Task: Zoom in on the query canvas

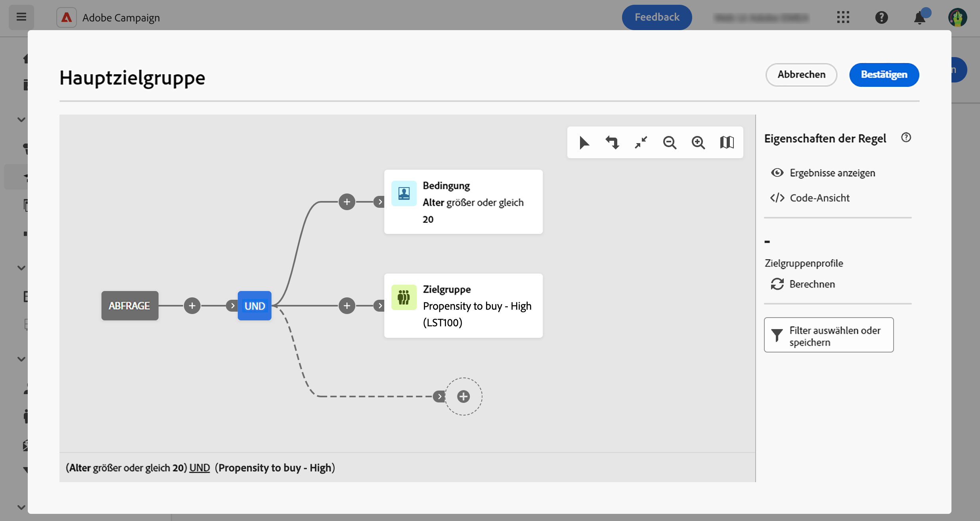Action: click(698, 142)
